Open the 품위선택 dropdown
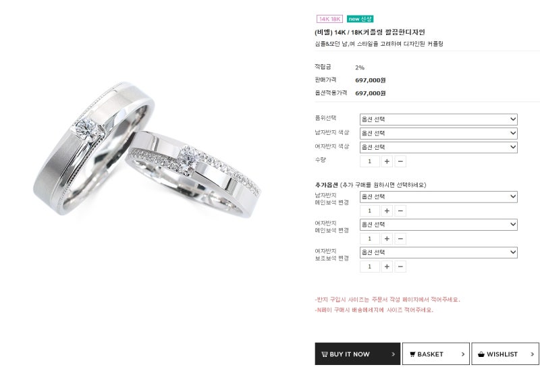 click(x=438, y=119)
